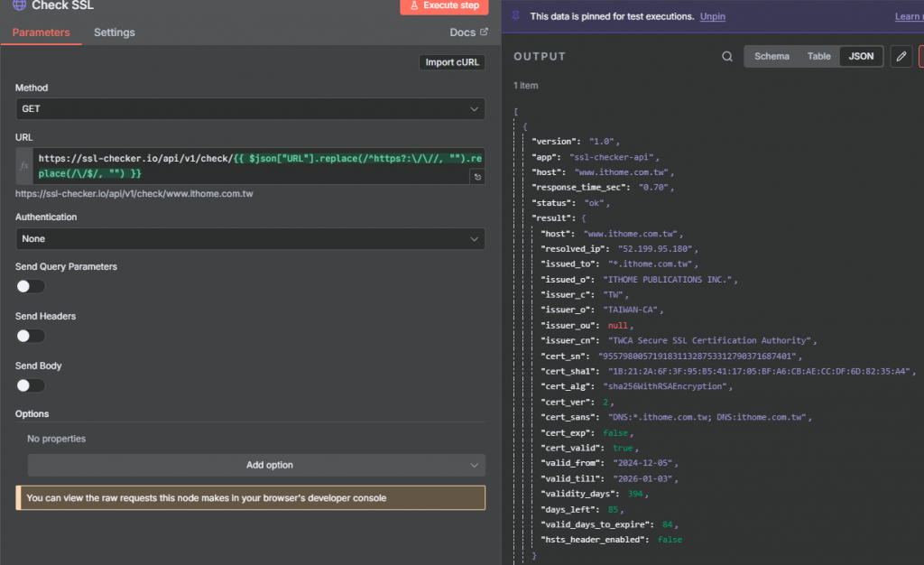
Task: Click into the URL expression field
Action: tap(253, 166)
